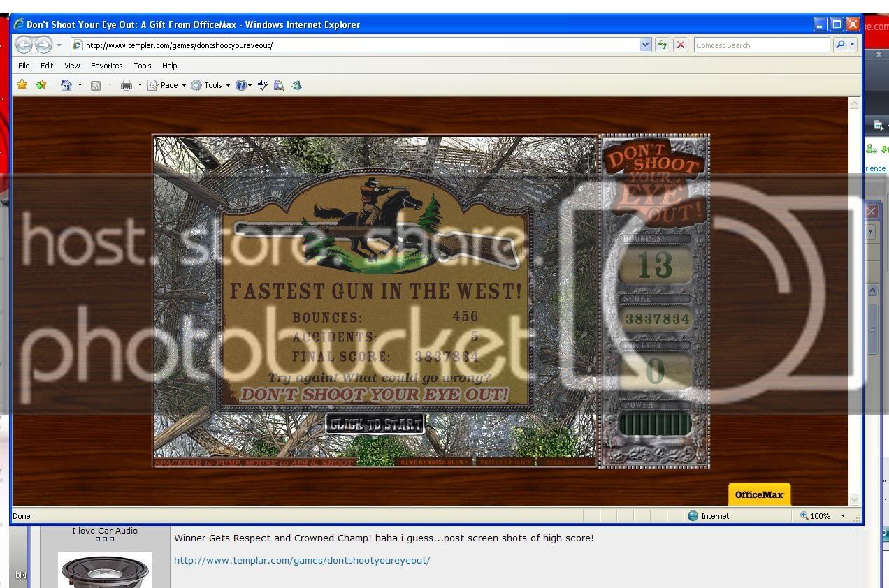Open the Help menu
Viewport: 889px width, 588px height.
pos(170,66)
